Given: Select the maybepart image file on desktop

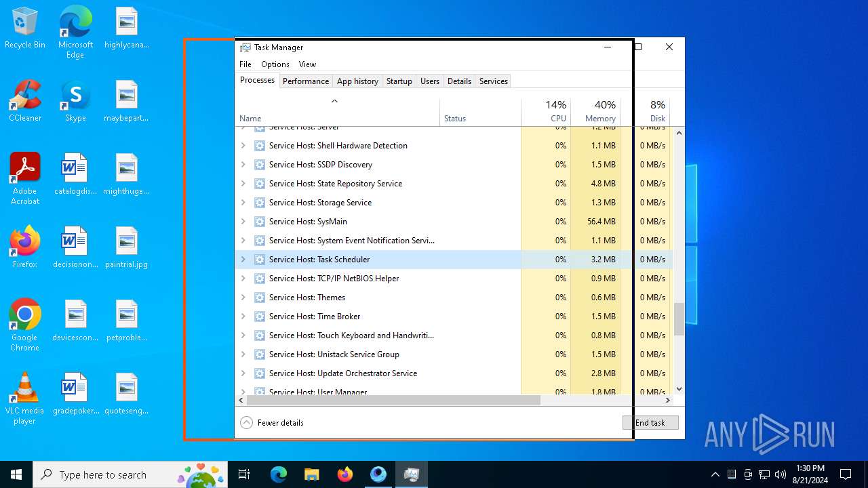Looking at the screenshot, I should (127, 102).
